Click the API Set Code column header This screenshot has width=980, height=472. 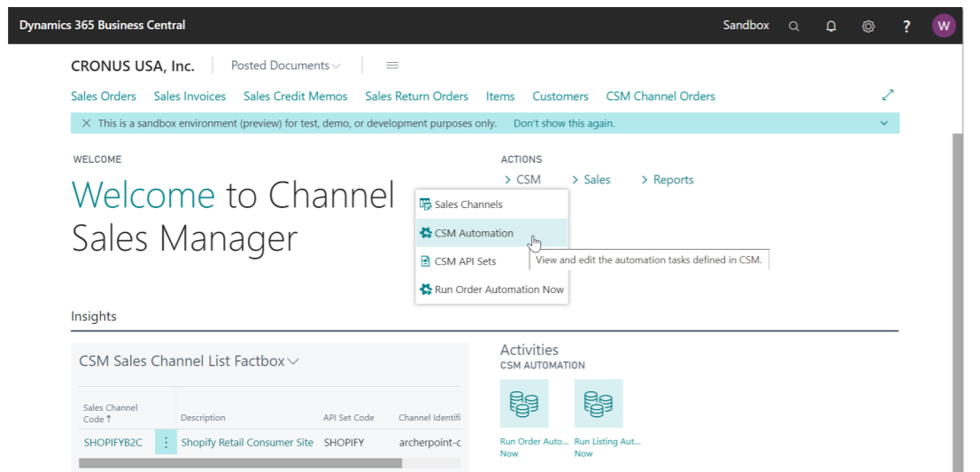coord(349,418)
